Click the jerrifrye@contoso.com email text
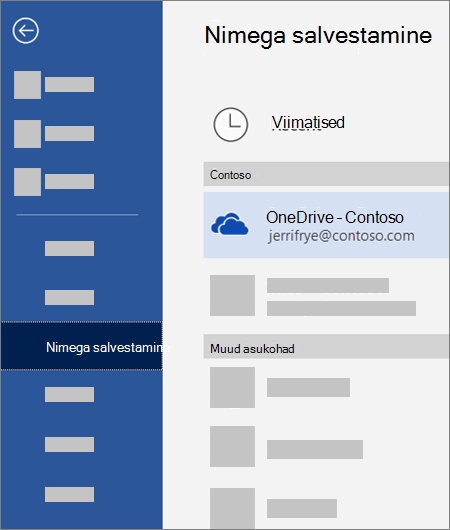 [341, 236]
